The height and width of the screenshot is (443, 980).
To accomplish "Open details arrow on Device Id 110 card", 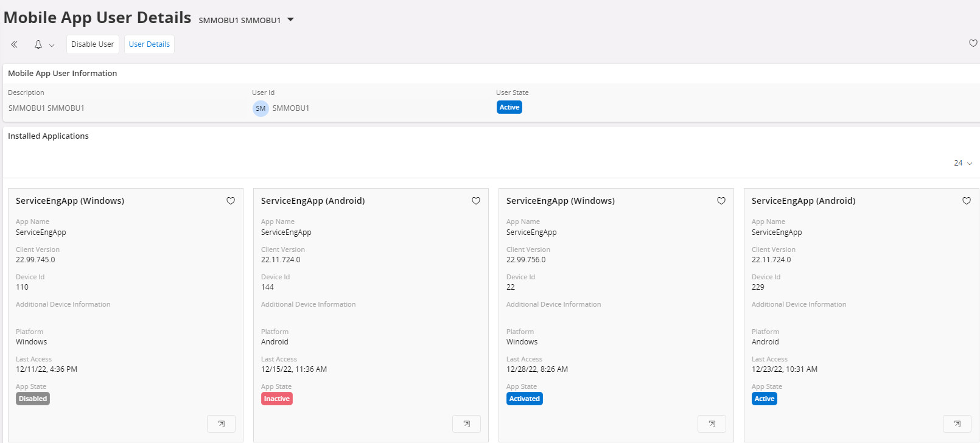I will click(221, 424).
